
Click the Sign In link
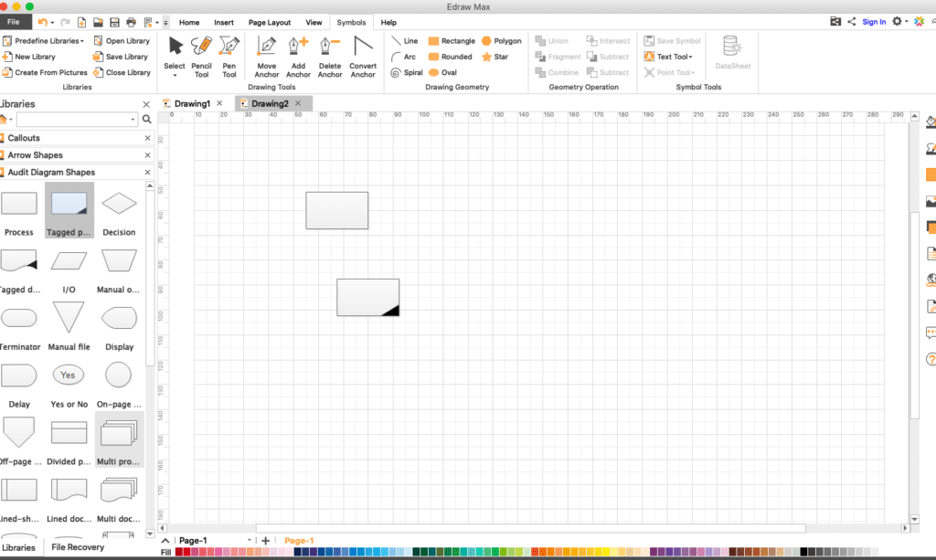[877, 21]
